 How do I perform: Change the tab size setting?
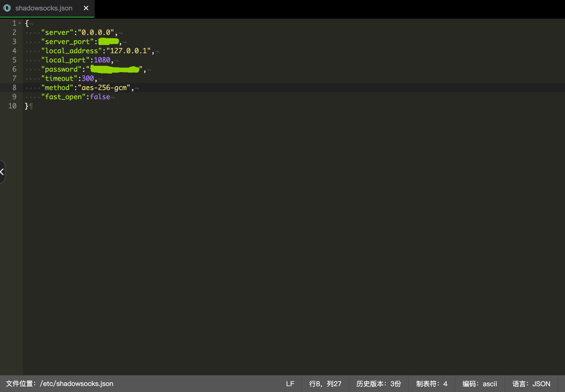(x=432, y=384)
